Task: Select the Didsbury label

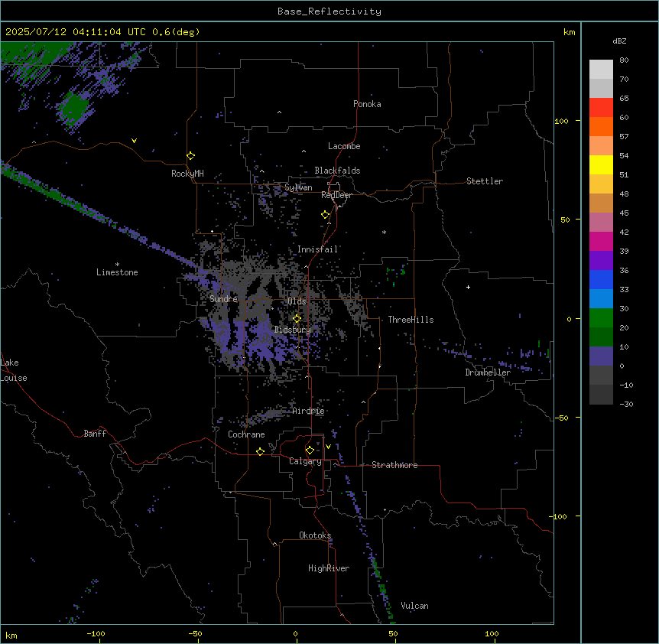Action: point(293,330)
